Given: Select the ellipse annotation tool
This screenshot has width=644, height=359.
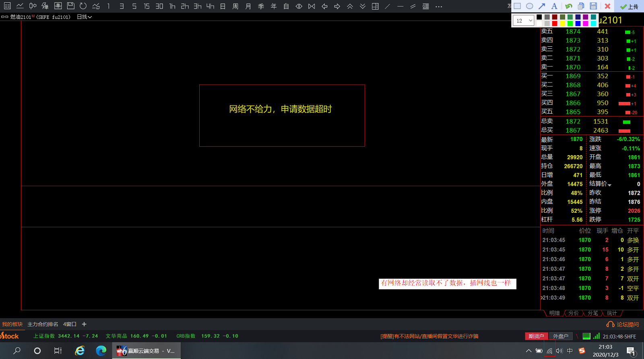Looking at the screenshot, I should (530, 6).
